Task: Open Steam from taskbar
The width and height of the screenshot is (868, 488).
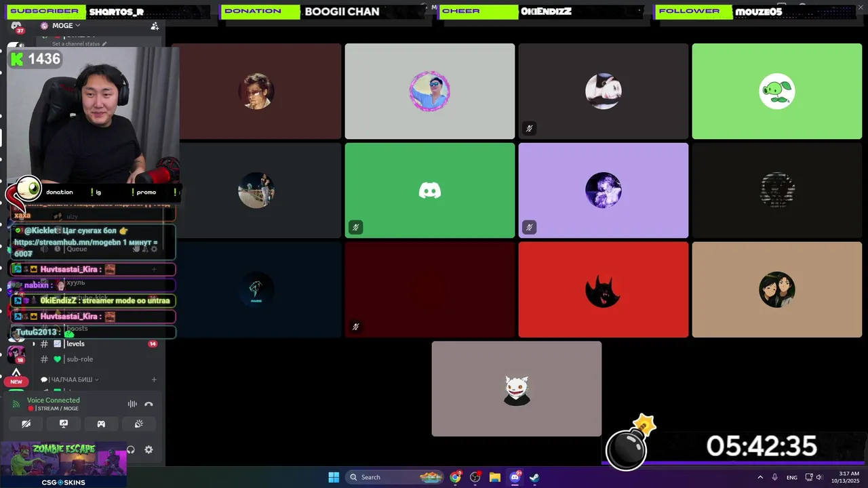Action: pyautogui.click(x=534, y=477)
